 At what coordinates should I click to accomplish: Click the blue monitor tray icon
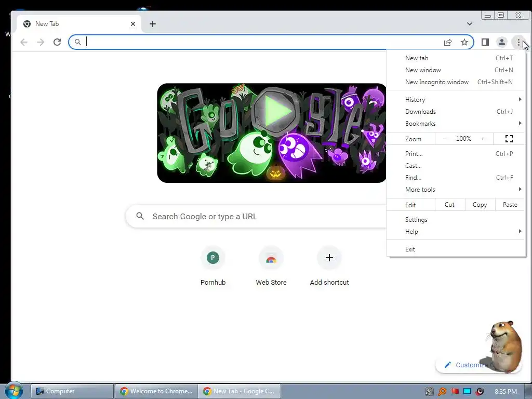(467, 392)
